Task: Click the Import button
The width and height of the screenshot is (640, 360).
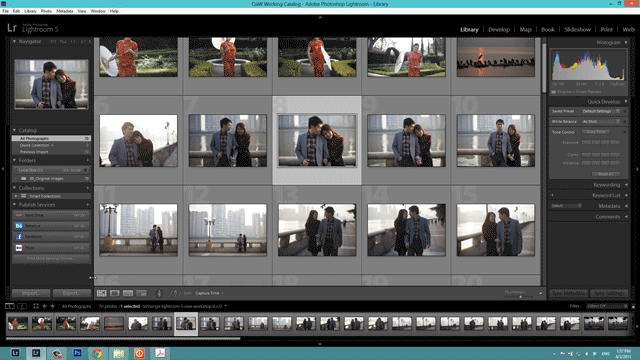Action: pos(31,293)
